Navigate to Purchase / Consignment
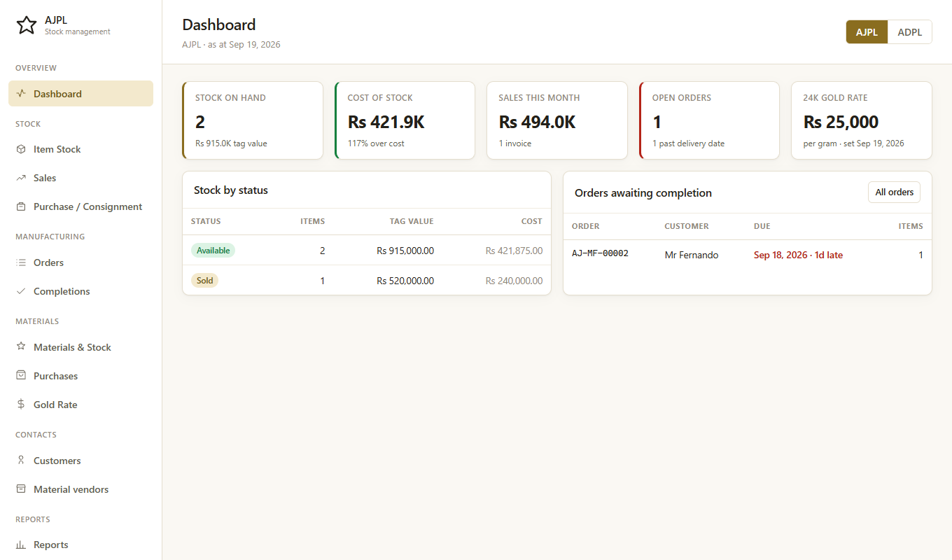952x560 pixels. pos(80,206)
